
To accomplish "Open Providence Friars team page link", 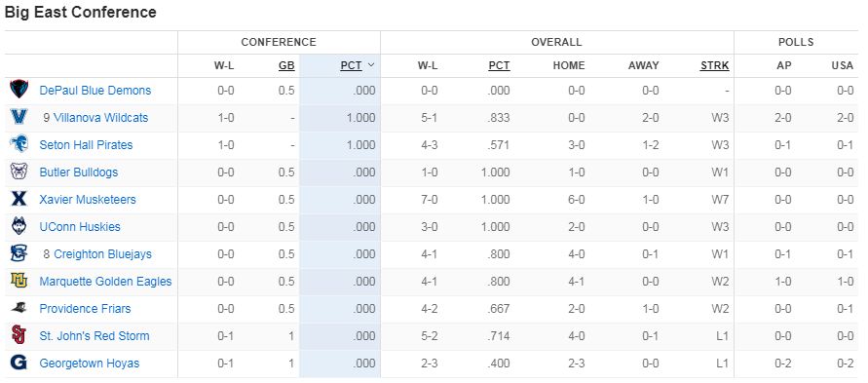I will (x=85, y=309).
